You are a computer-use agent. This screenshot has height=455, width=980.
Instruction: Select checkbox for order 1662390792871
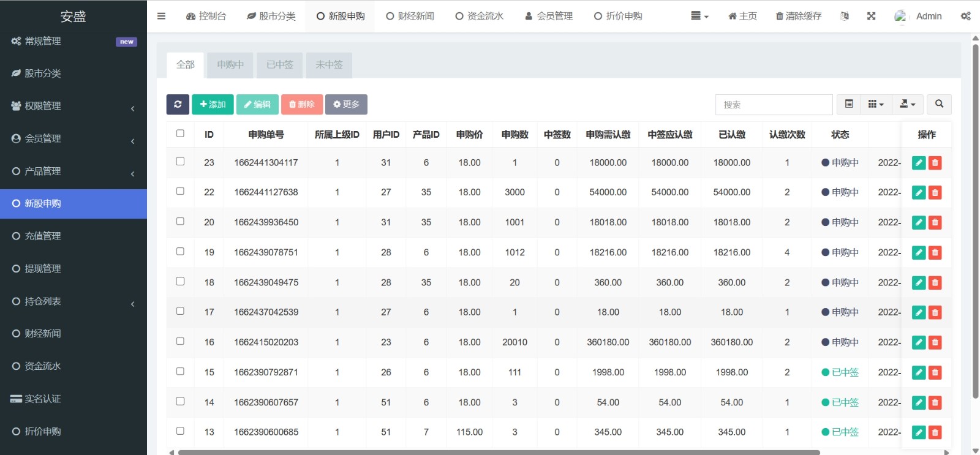tap(180, 372)
